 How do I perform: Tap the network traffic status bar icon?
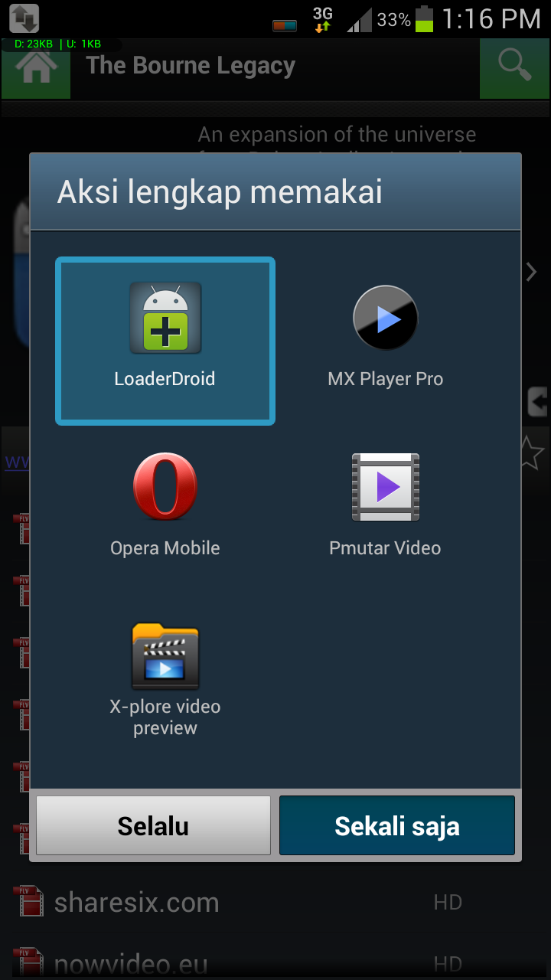24,18
